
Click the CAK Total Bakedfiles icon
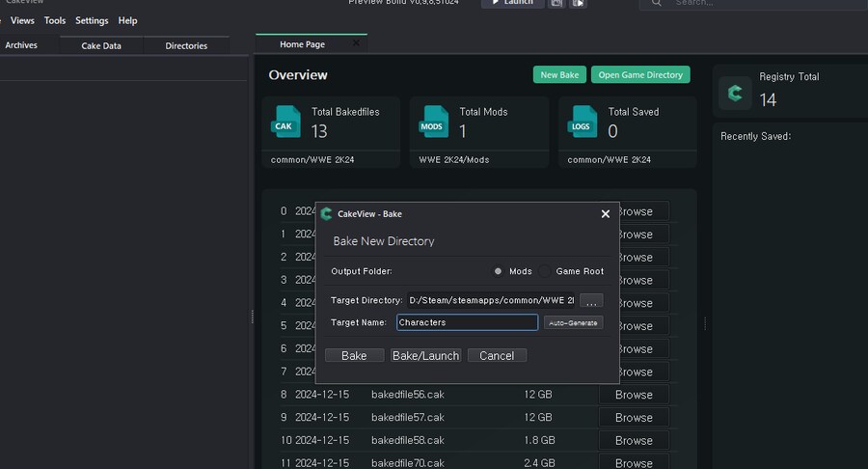[285, 122]
